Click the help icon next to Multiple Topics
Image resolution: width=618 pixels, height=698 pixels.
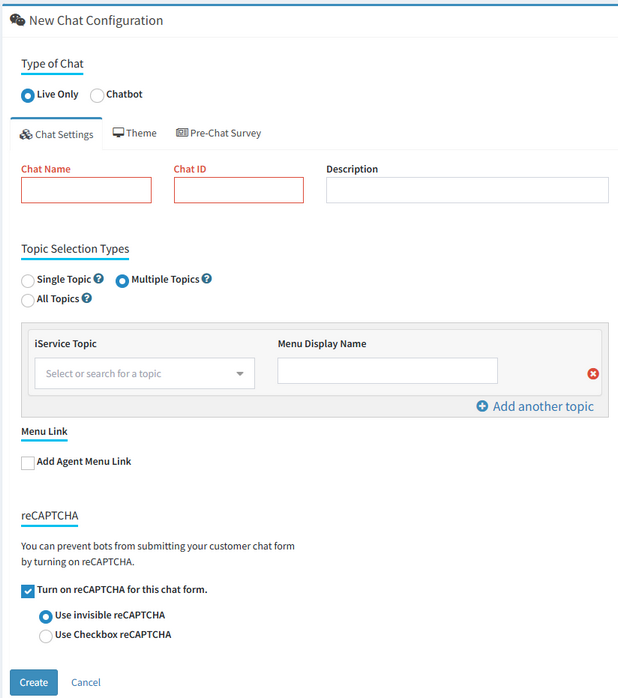207,279
